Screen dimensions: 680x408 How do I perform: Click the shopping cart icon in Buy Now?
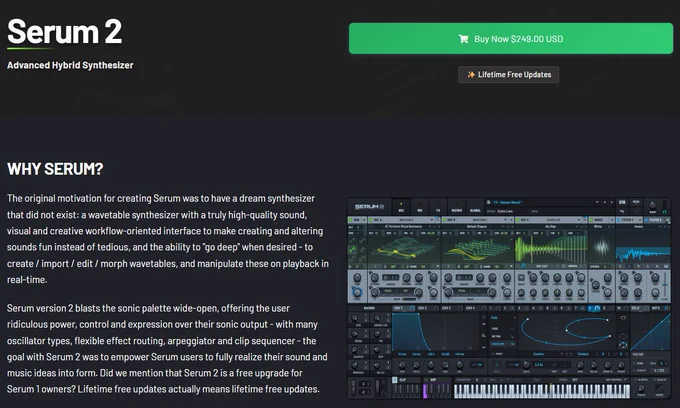(x=463, y=39)
